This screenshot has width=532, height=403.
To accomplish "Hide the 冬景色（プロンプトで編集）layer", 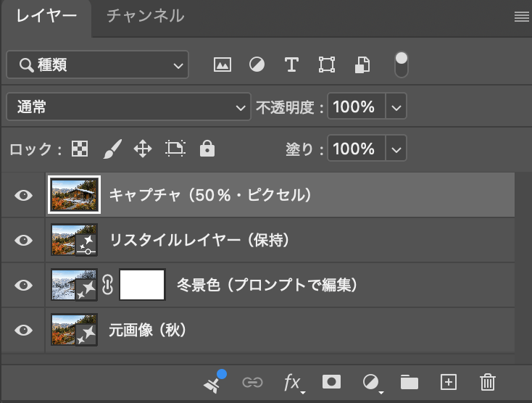I will coord(23,285).
